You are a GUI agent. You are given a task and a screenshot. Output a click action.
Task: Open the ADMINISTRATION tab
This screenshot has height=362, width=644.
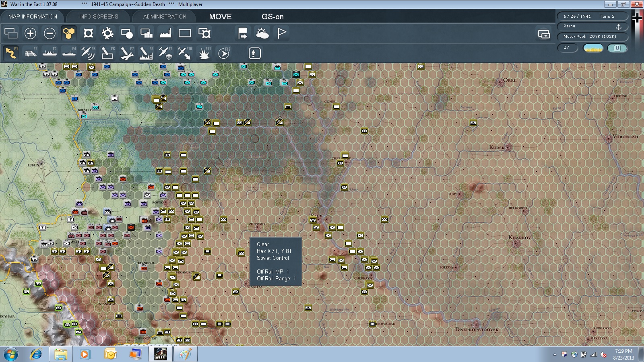tap(165, 16)
